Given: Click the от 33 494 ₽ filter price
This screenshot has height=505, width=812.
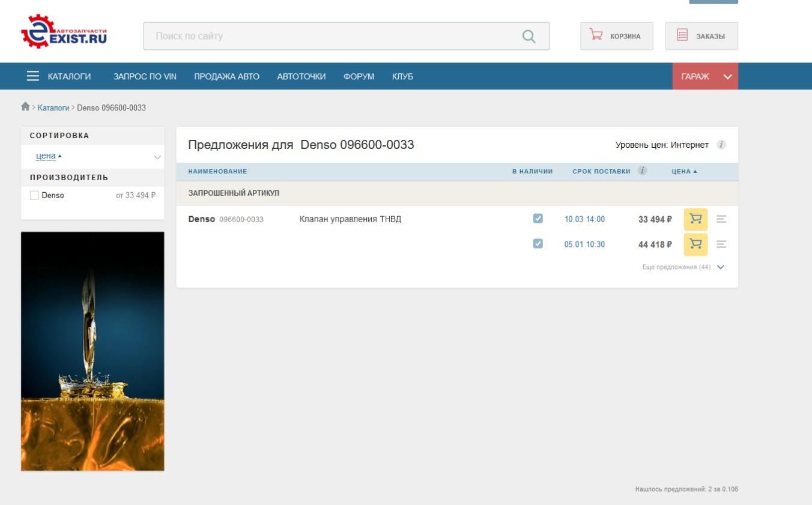Looking at the screenshot, I should 136,195.
